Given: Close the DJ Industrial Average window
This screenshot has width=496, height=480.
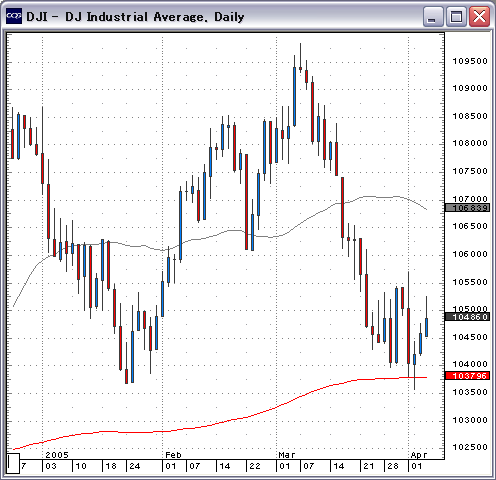Looking at the screenshot, I should point(479,16).
